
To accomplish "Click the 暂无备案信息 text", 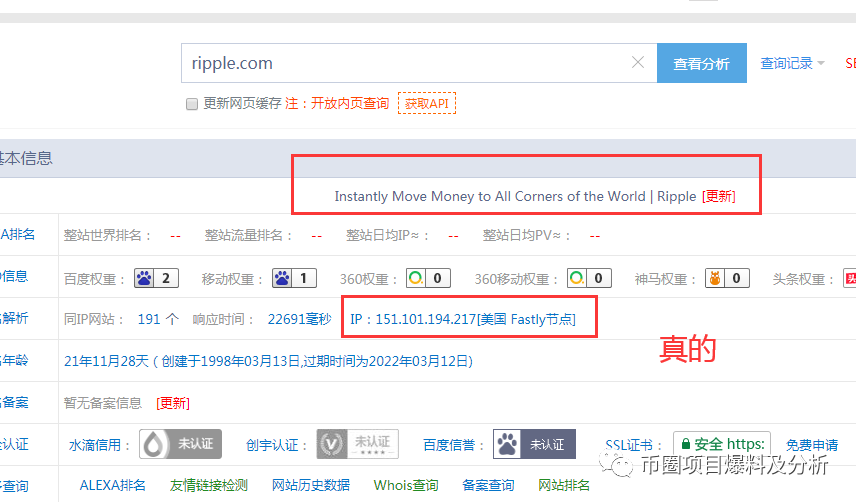I will [x=103, y=403].
